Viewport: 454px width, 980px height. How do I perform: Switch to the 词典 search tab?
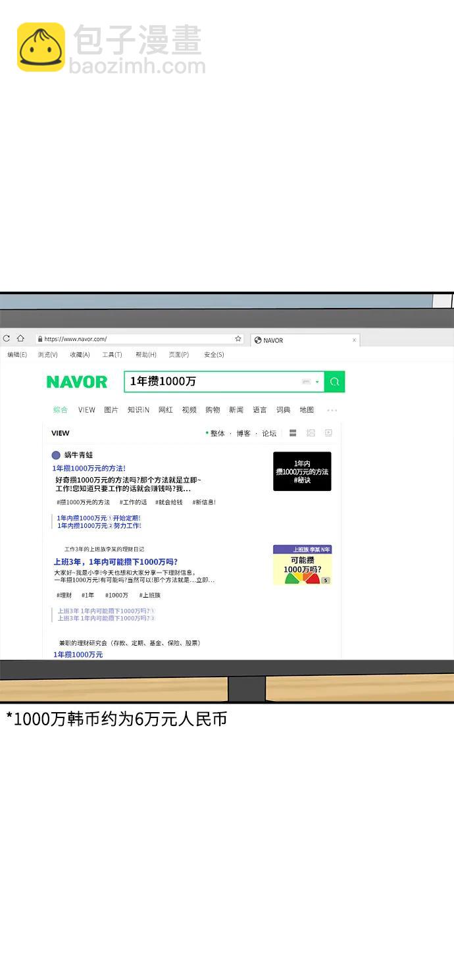[x=284, y=409]
